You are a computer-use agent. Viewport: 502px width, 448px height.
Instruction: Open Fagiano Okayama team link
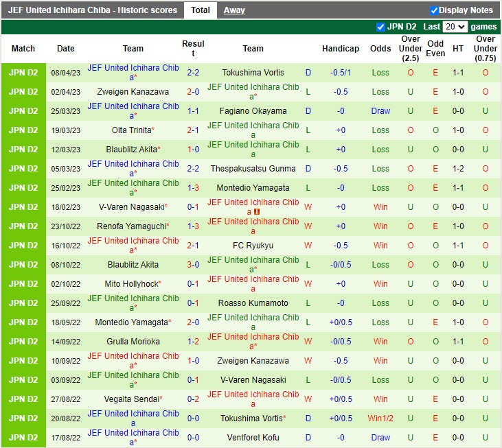253,111
